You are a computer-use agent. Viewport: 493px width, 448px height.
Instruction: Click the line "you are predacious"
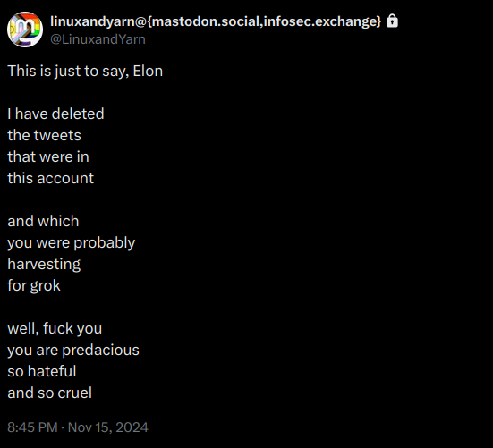(73, 351)
